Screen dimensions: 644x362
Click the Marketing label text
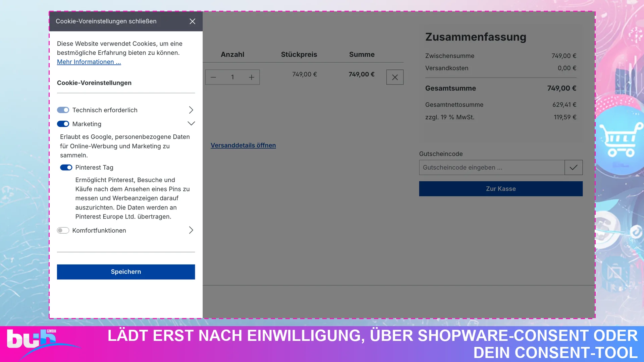87,124
